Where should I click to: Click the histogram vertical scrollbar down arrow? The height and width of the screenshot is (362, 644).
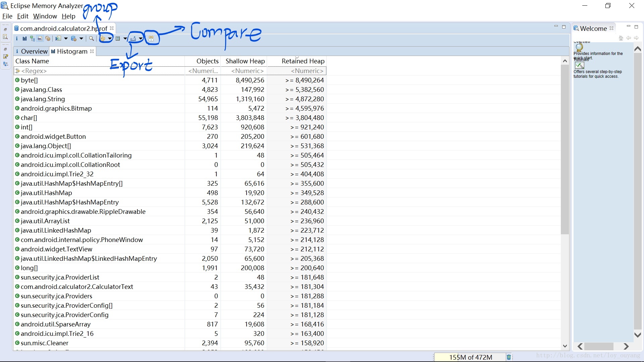(565, 346)
